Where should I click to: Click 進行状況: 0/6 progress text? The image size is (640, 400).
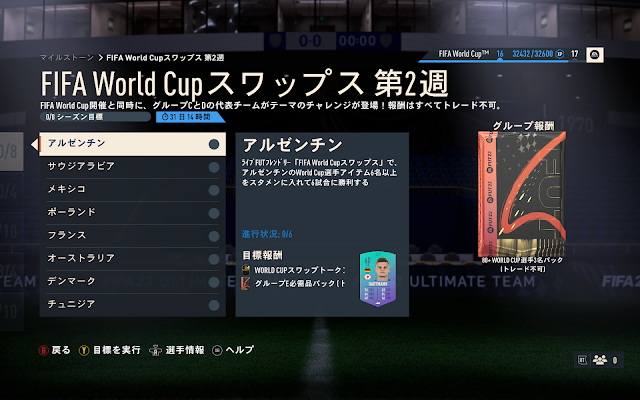point(267,234)
